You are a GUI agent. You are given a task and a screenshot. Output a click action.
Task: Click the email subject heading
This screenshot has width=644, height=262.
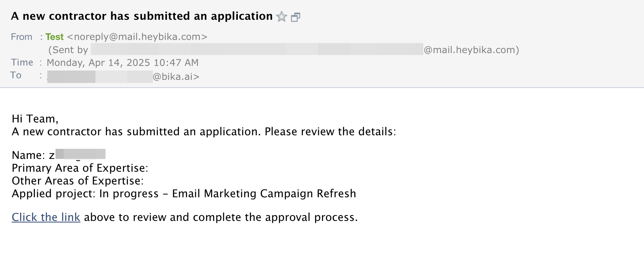pyautogui.click(x=142, y=16)
